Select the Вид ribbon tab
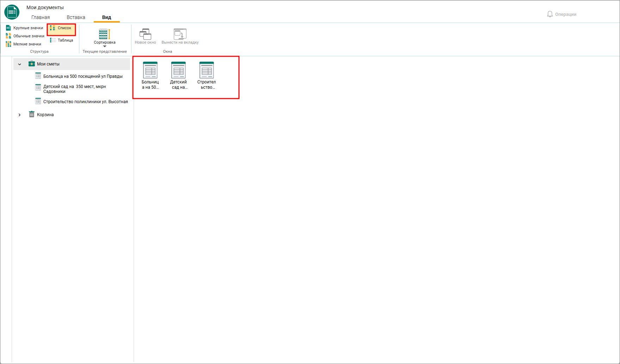 [x=107, y=17]
